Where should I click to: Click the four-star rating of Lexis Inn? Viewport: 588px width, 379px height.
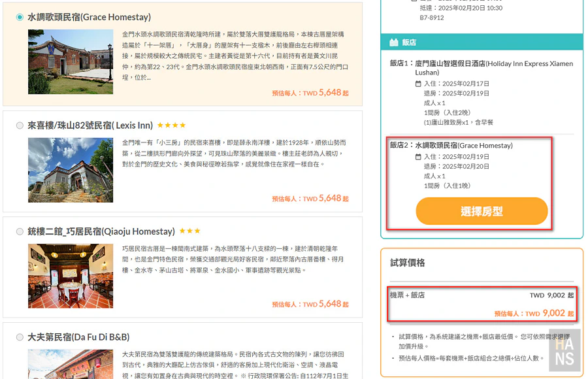tap(171, 125)
